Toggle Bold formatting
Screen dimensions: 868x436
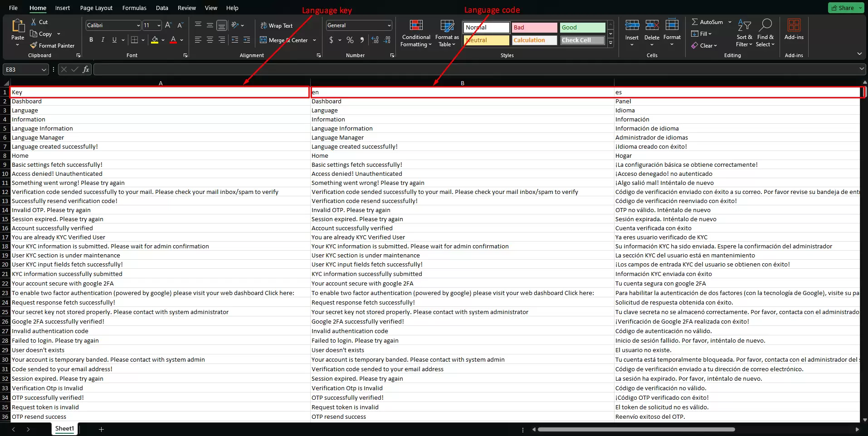pyautogui.click(x=91, y=40)
